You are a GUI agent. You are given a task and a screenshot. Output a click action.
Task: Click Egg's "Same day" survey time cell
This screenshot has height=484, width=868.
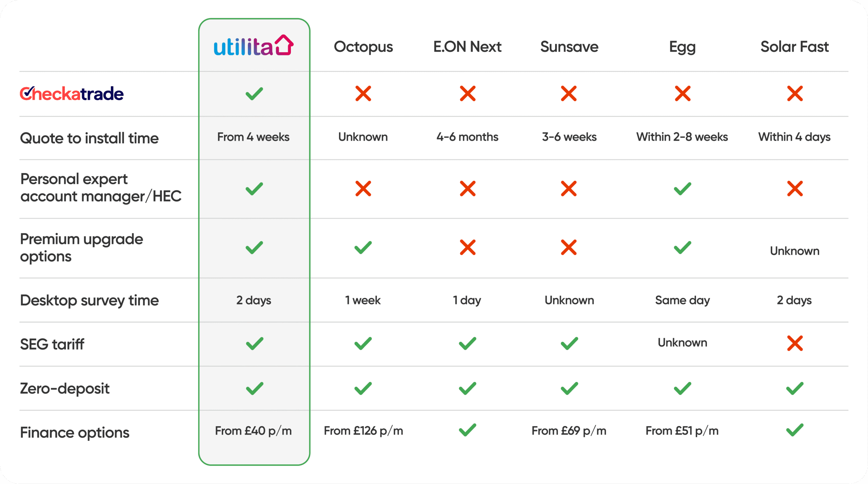pos(682,300)
